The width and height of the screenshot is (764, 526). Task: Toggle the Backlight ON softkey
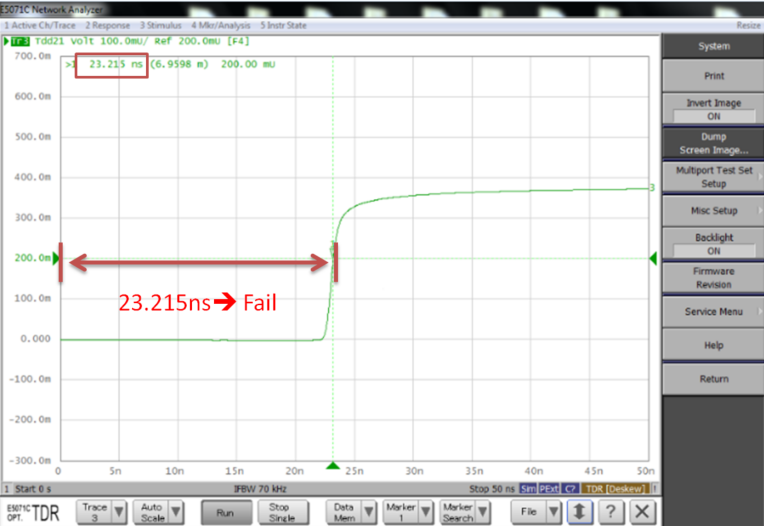714,244
